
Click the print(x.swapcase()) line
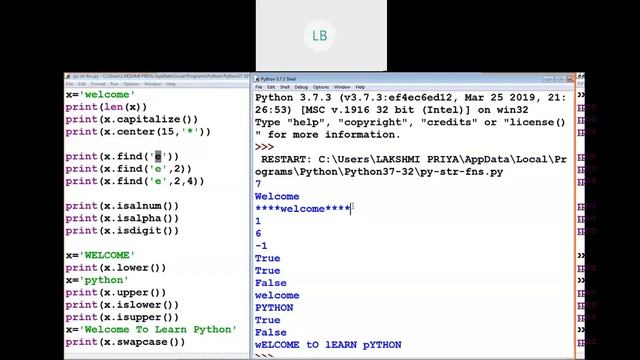tap(125, 342)
